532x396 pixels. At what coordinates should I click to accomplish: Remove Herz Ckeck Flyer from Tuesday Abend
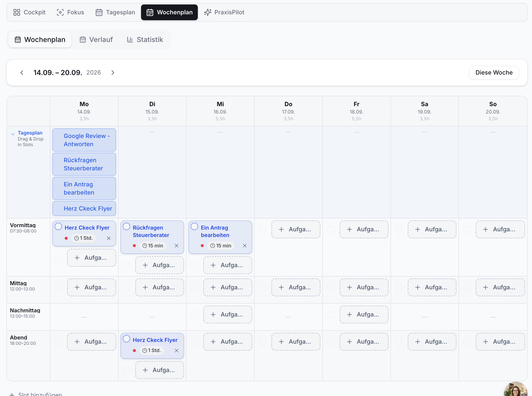[177, 351]
